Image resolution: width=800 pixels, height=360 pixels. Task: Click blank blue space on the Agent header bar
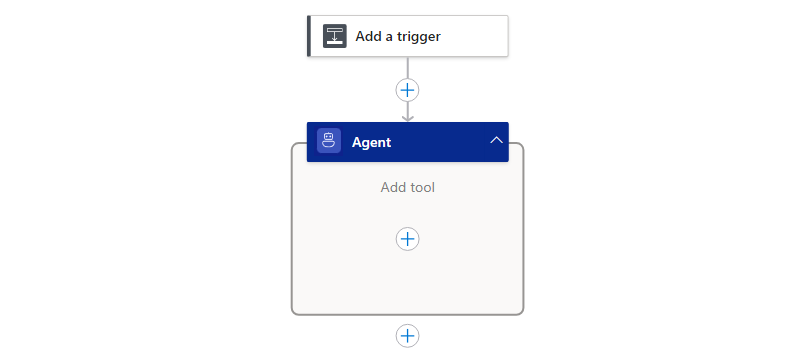coord(439,142)
